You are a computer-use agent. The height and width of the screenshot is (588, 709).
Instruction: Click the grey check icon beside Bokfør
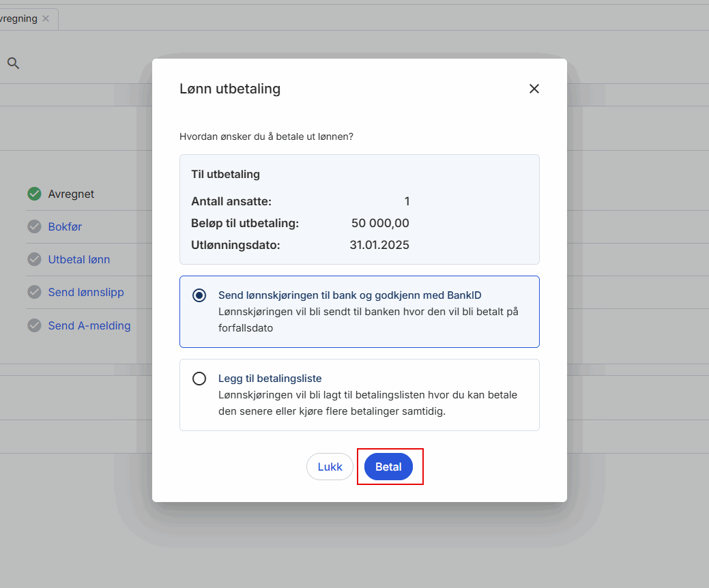(x=34, y=226)
